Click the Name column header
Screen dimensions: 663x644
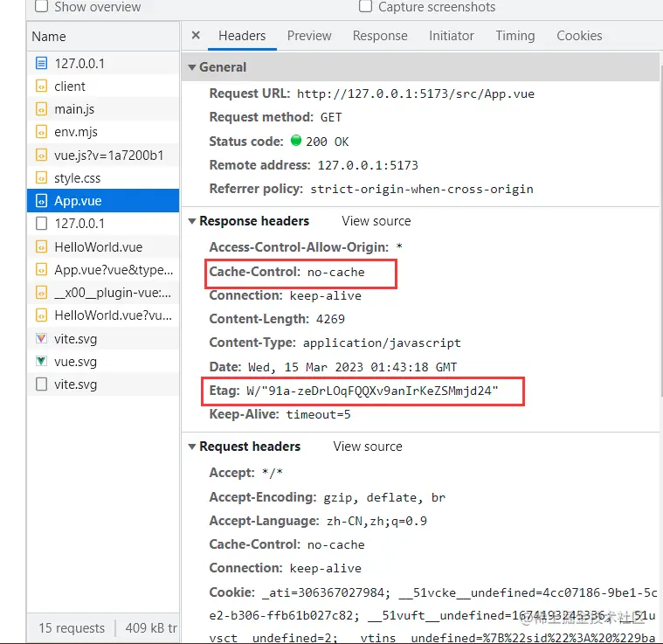coord(103,37)
